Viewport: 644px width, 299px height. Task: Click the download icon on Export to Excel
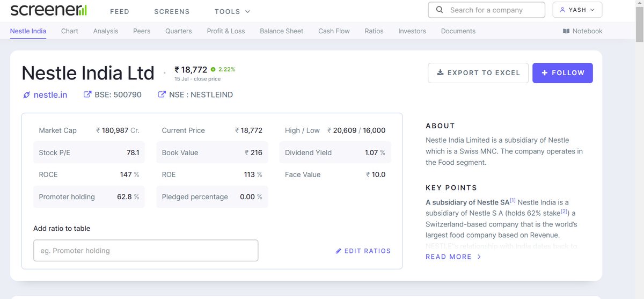pos(440,72)
